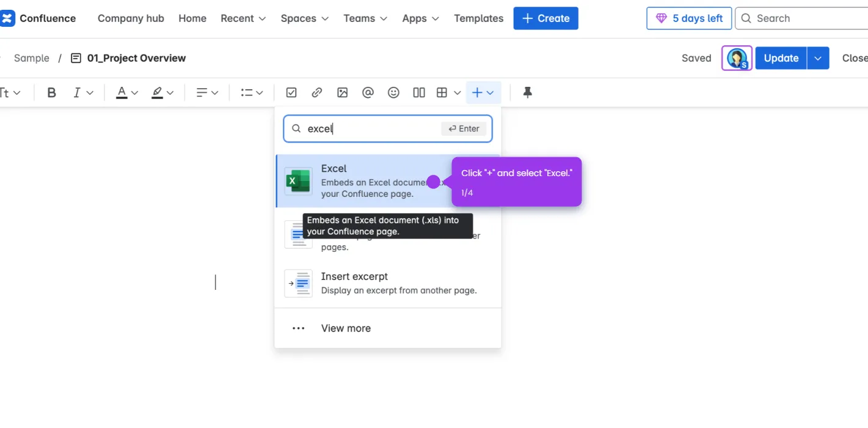The width and height of the screenshot is (868, 428).
Task: Open the emoji picker
Action: [x=393, y=92]
